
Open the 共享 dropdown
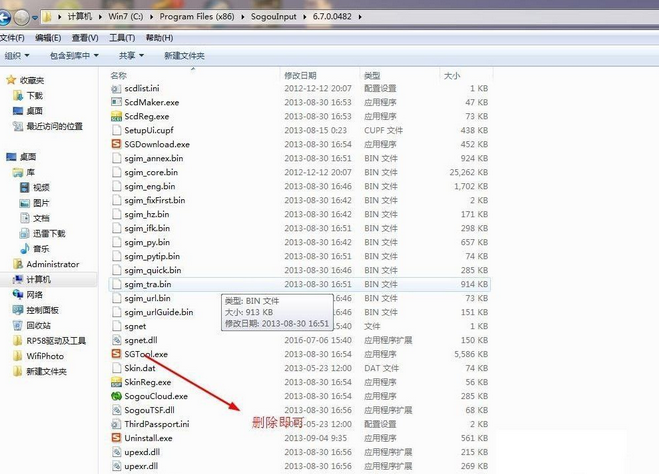[x=131, y=55]
